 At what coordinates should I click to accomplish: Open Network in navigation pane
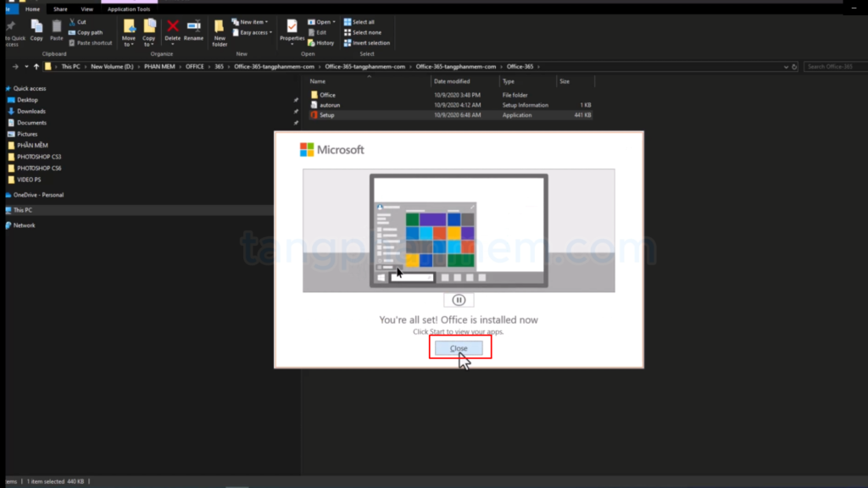24,225
